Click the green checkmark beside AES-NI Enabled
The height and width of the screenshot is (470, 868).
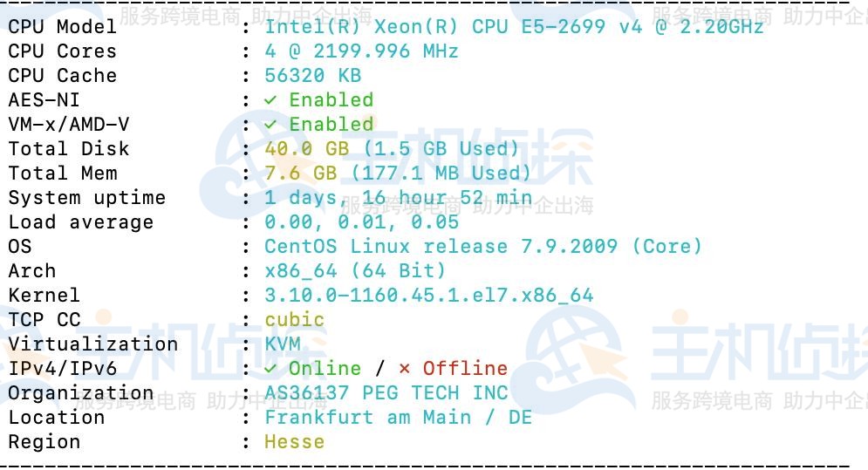click(x=270, y=100)
